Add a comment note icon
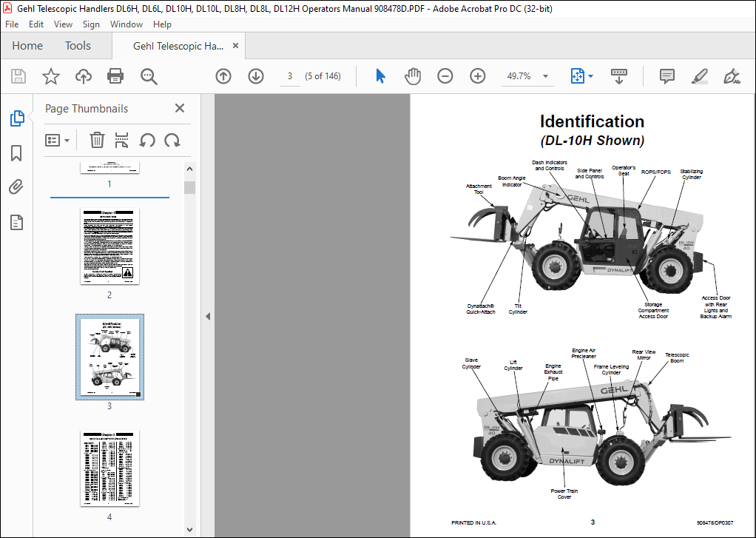This screenshot has height=538, width=756. (666, 76)
